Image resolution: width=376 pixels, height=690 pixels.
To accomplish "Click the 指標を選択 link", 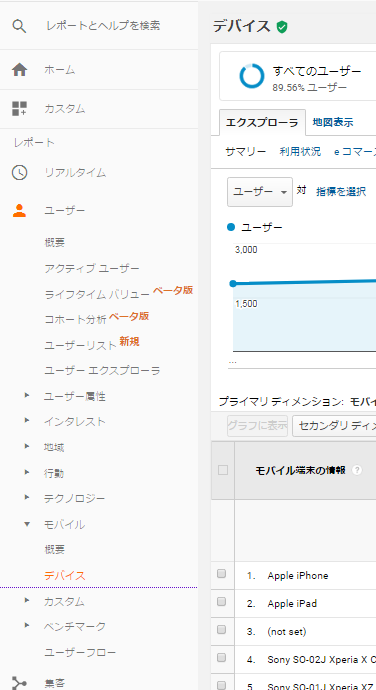I will pyautogui.click(x=341, y=191).
